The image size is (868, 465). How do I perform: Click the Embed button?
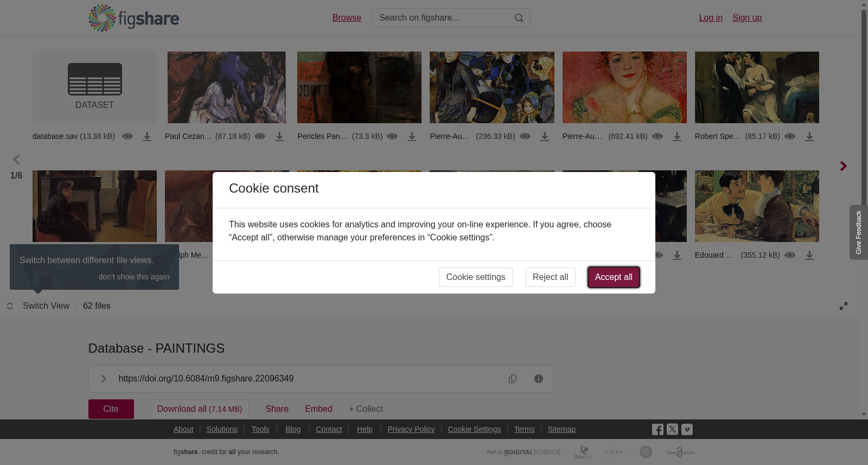318,409
